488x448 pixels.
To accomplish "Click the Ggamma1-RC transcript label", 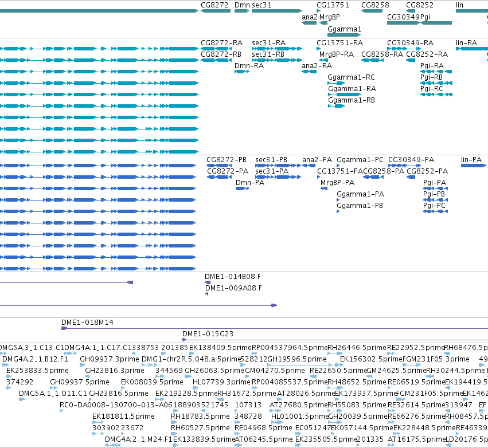I will pos(351,77).
